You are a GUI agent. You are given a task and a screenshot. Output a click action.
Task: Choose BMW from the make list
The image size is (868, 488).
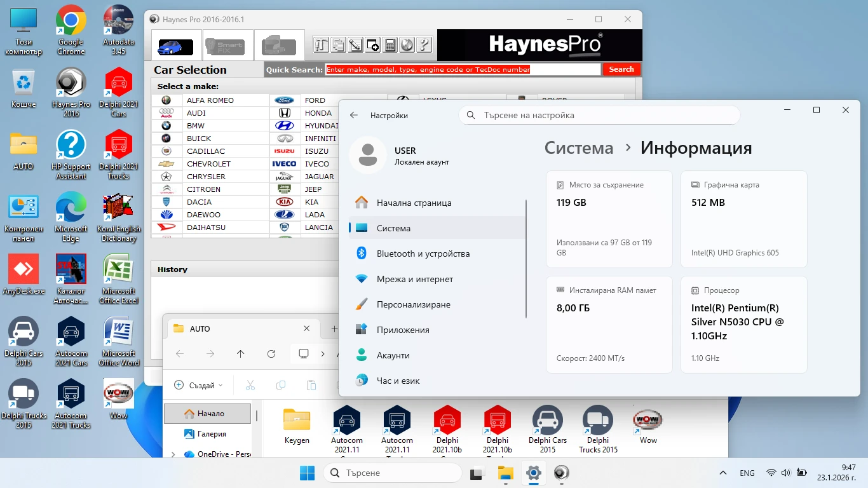pos(196,126)
